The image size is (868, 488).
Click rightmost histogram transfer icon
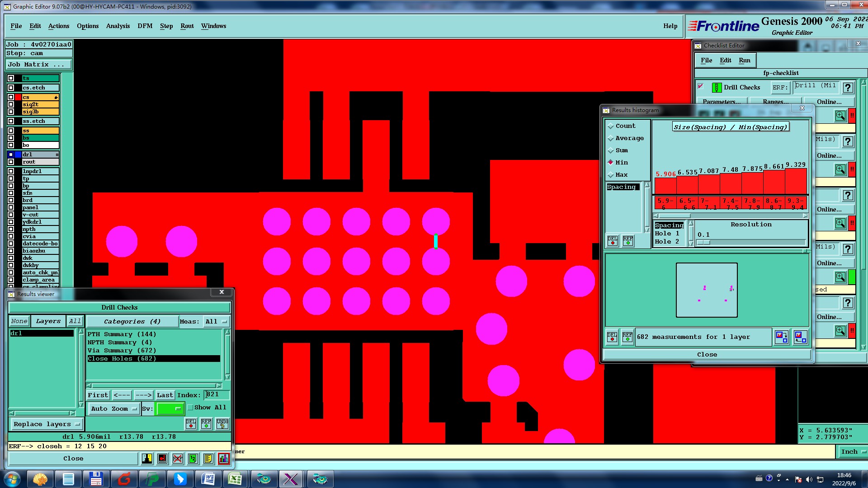[x=800, y=337]
